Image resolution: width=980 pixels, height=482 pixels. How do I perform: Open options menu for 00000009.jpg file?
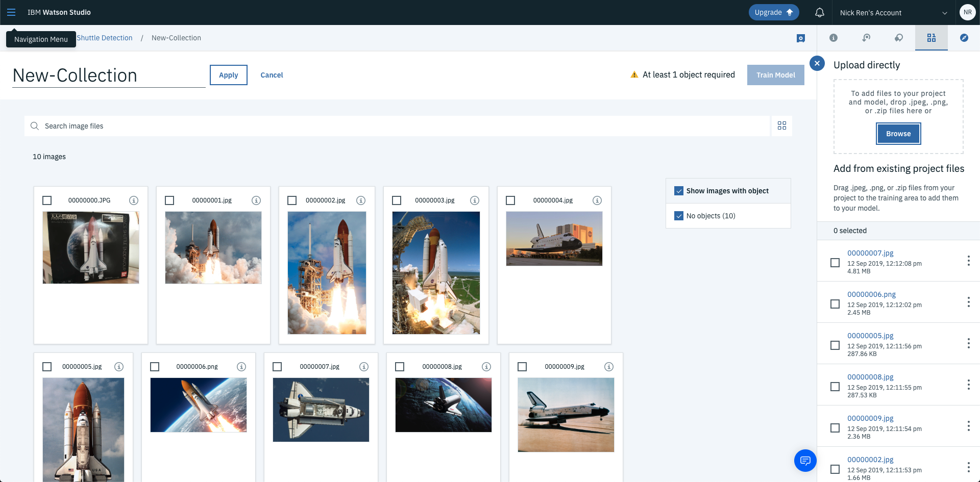(x=968, y=426)
